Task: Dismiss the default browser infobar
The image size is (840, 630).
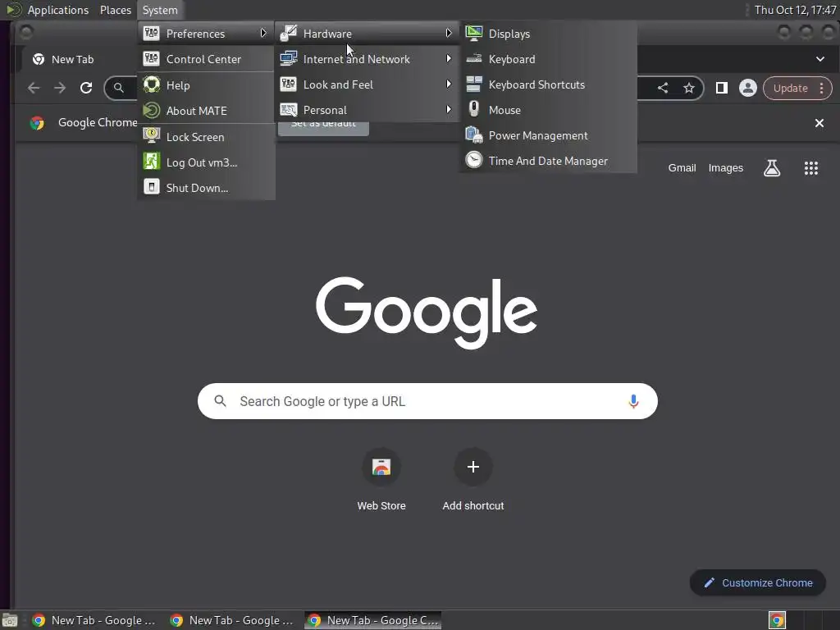Action: (819, 123)
